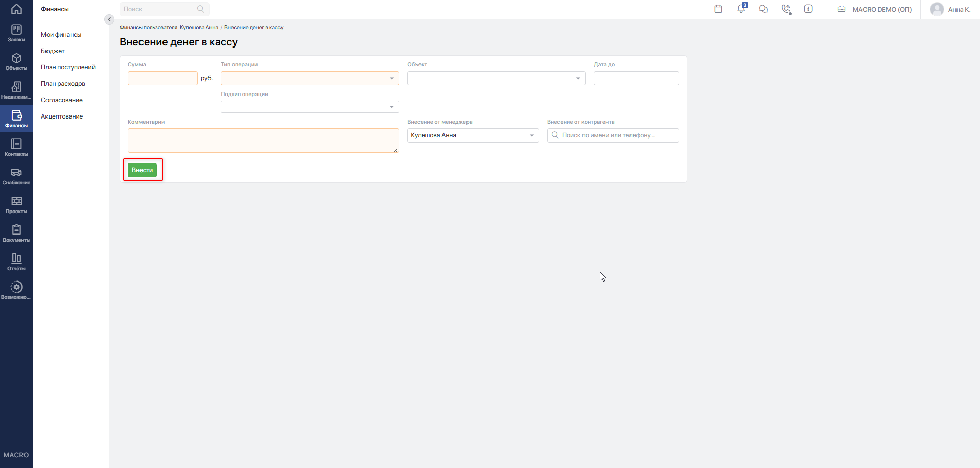Expand the Объект dropdown

pyautogui.click(x=496, y=78)
